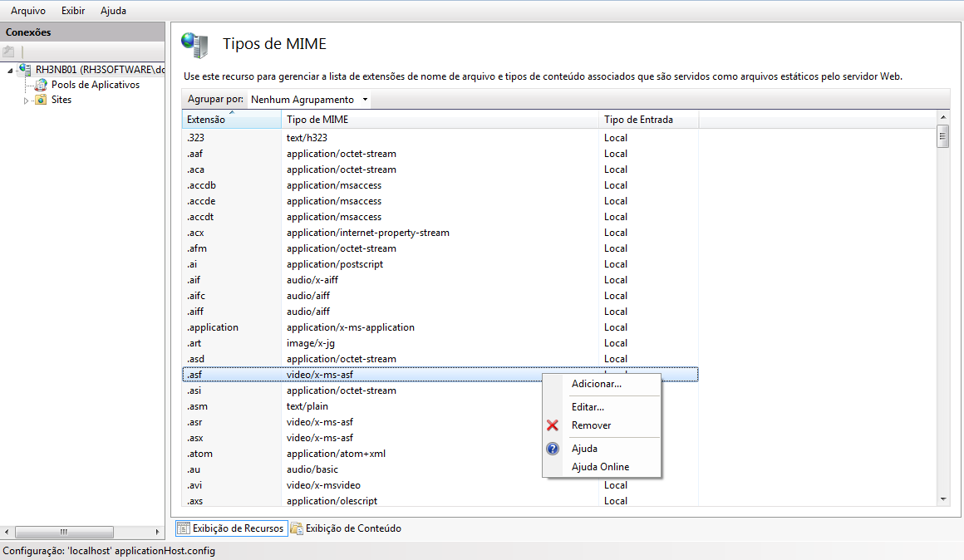
Task: Select the .accdb extension row
Action: pyautogui.click(x=202, y=185)
